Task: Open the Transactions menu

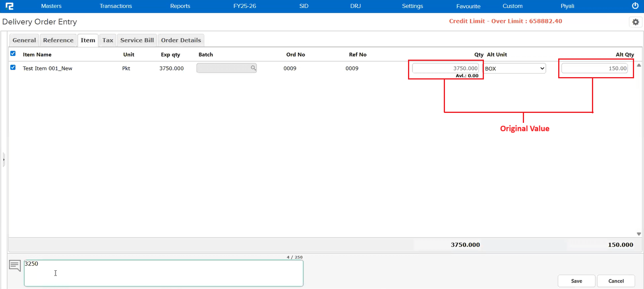Action: pos(116,6)
